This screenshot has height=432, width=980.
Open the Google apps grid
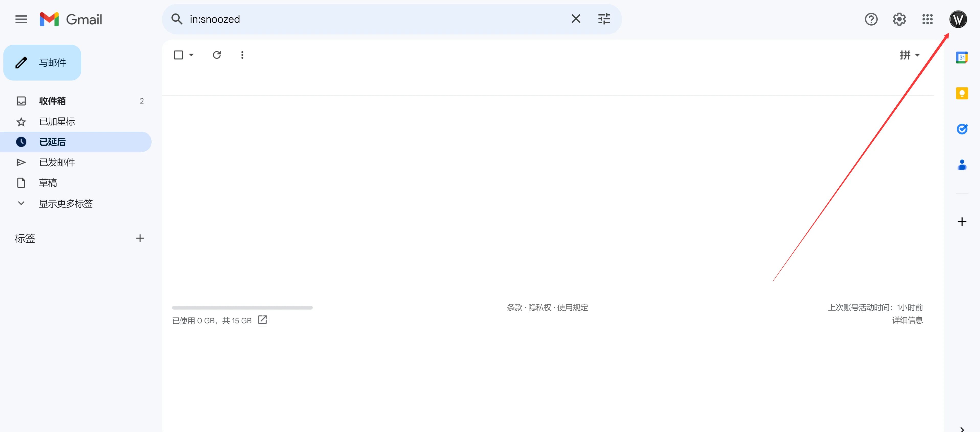point(928,19)
